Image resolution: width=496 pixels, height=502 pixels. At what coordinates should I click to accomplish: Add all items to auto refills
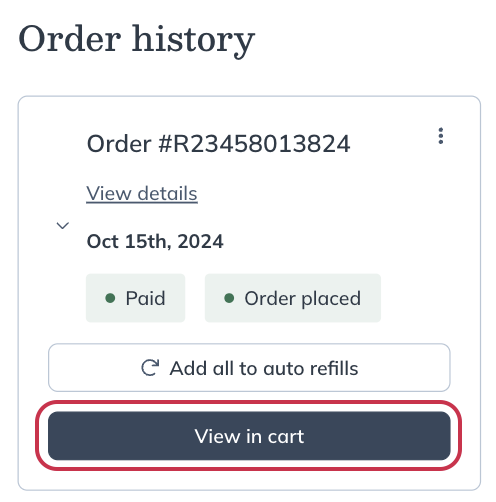coord(249,367)
